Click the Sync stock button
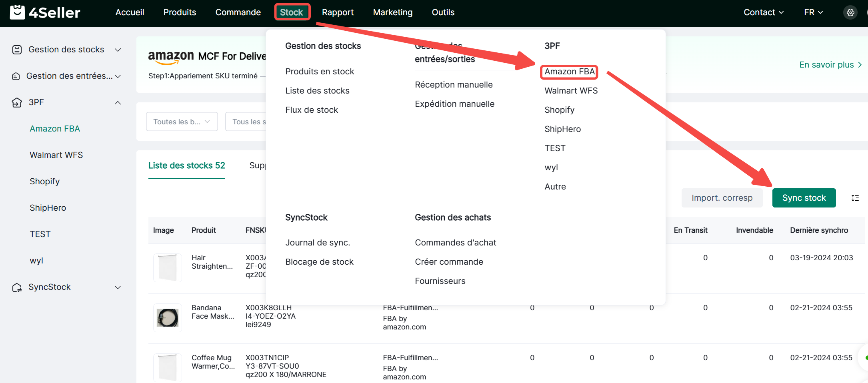Screen dimensions: 868x383 pyautogui.click(x=804, y=198)
